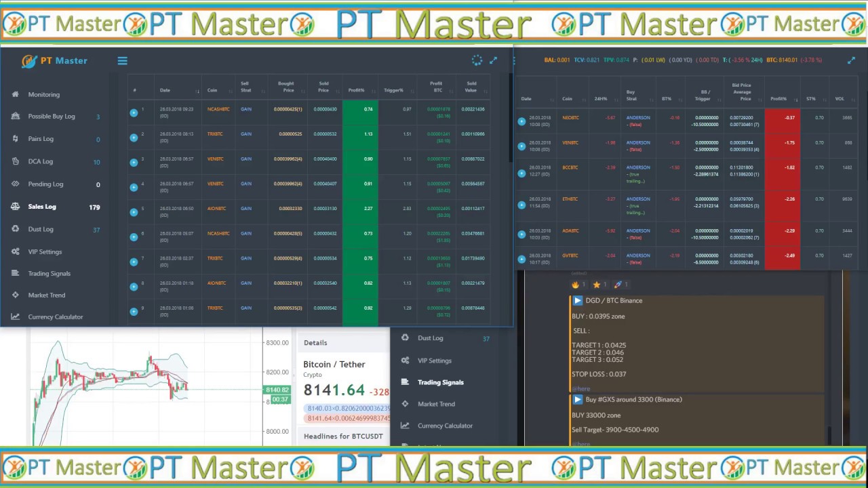Viewport: 868px width, 488px height.
Task: Open Currency Calculator in lower sidebar panel
Action: (x=446, y=426)
